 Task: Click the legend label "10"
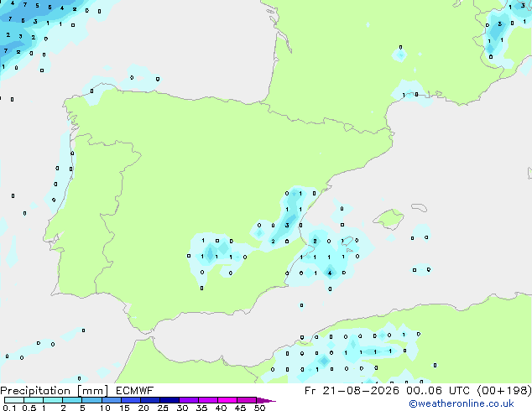105,408
